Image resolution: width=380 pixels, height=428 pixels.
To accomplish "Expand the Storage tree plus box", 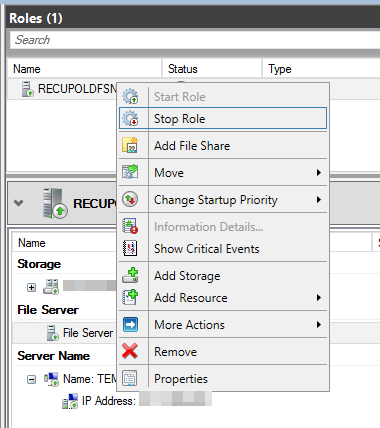I will [x=31, y=287].
